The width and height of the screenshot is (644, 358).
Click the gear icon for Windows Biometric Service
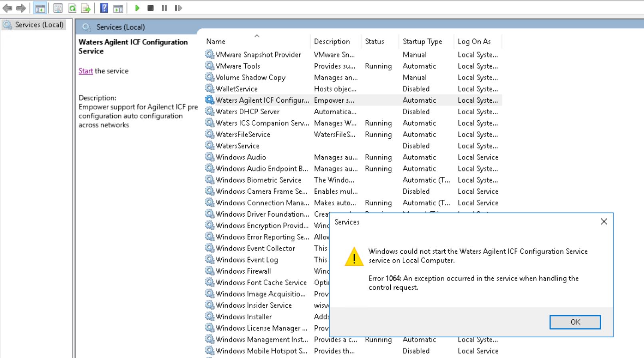coord(209,179)
